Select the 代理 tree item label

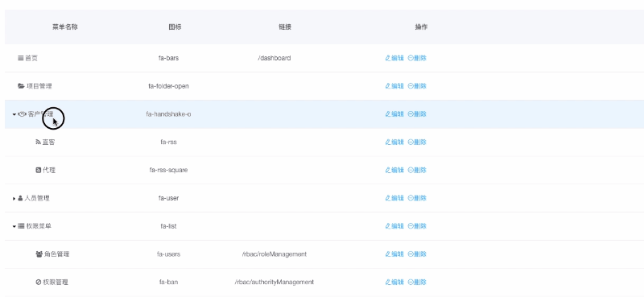49,170
